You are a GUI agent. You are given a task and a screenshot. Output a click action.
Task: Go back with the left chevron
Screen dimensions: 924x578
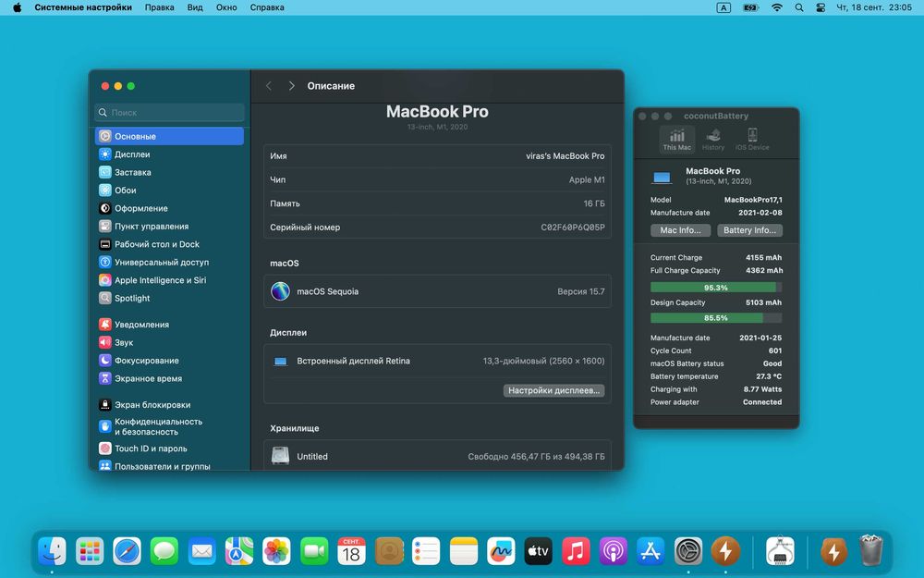269,86
